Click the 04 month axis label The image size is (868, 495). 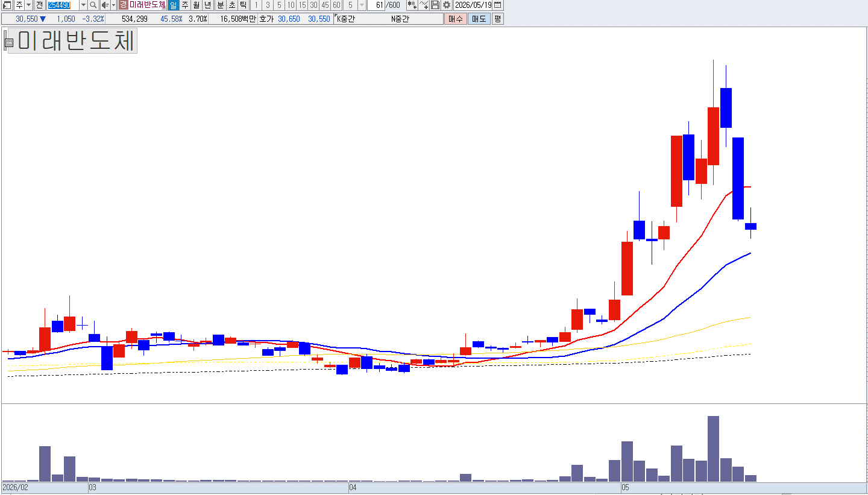click(353, 487)
